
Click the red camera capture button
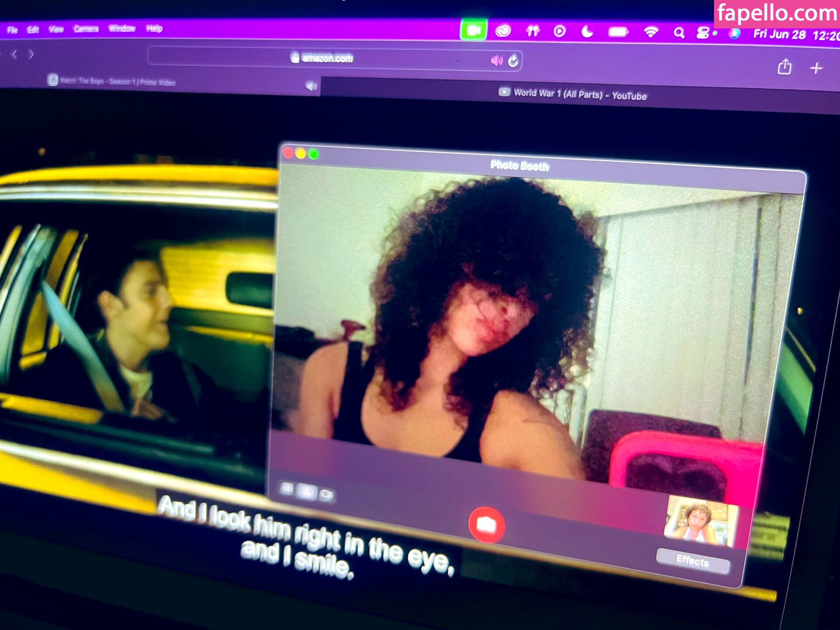click(486, 525)
